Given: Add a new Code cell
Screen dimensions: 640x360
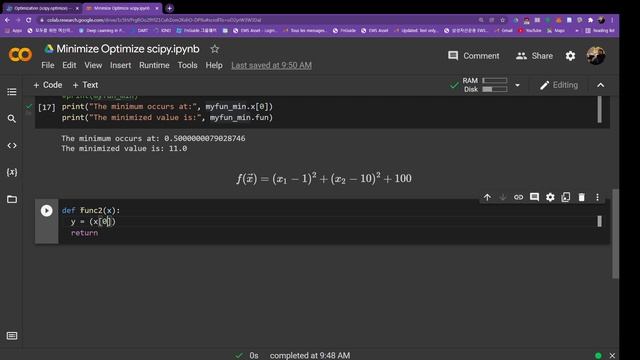Looking at the screenshot, I should point(48,85).
